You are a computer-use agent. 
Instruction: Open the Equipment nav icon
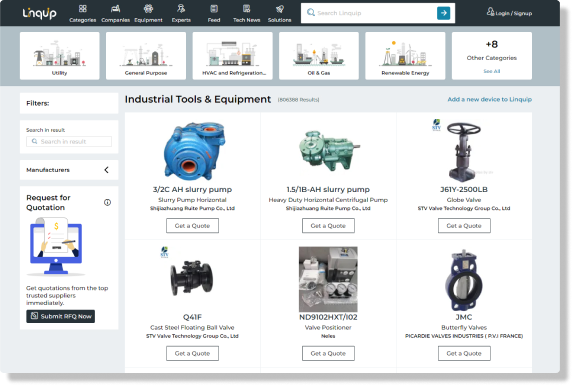point(148,8)
